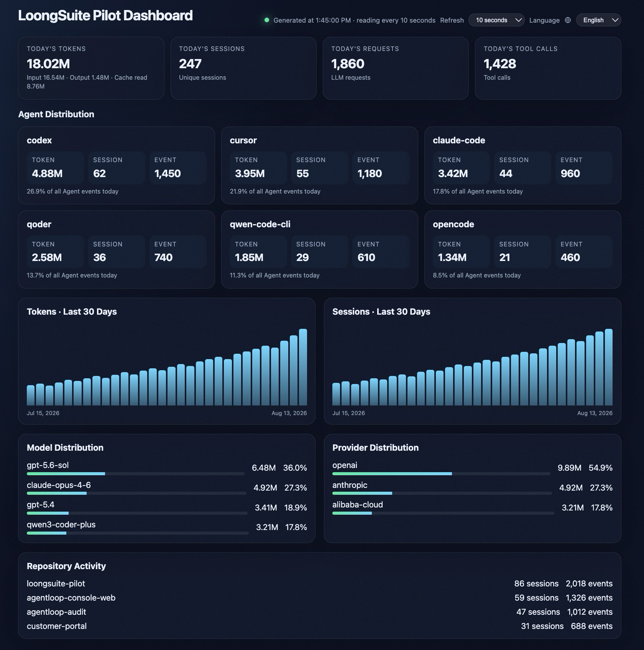644x650 pixels.
Task: Click qoder token value 2.58M
Action: 47,257
